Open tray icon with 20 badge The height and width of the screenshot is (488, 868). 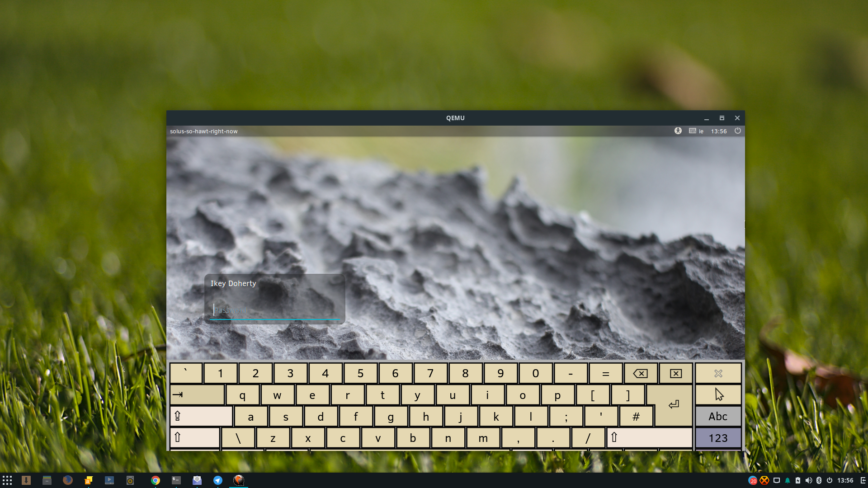point(753,480)
